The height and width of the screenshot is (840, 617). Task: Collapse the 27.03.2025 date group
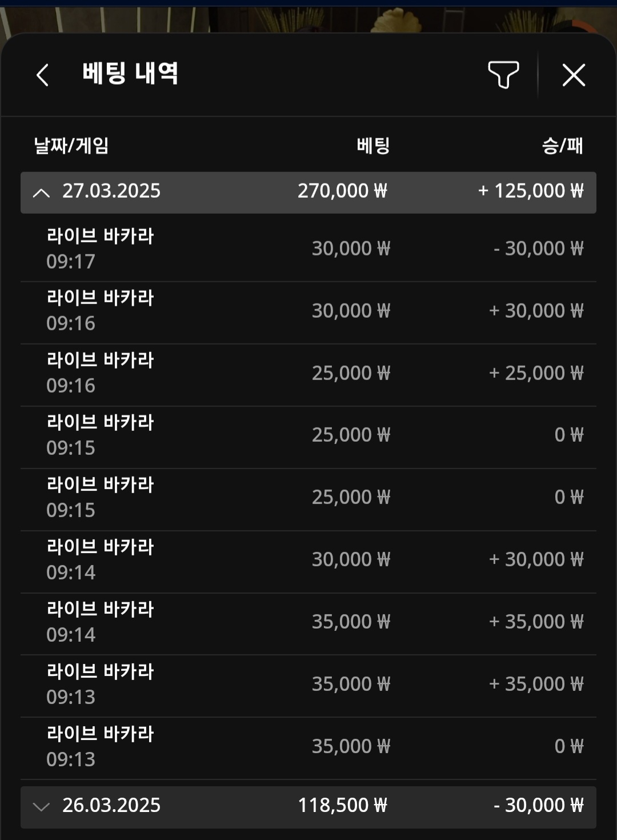41,193
